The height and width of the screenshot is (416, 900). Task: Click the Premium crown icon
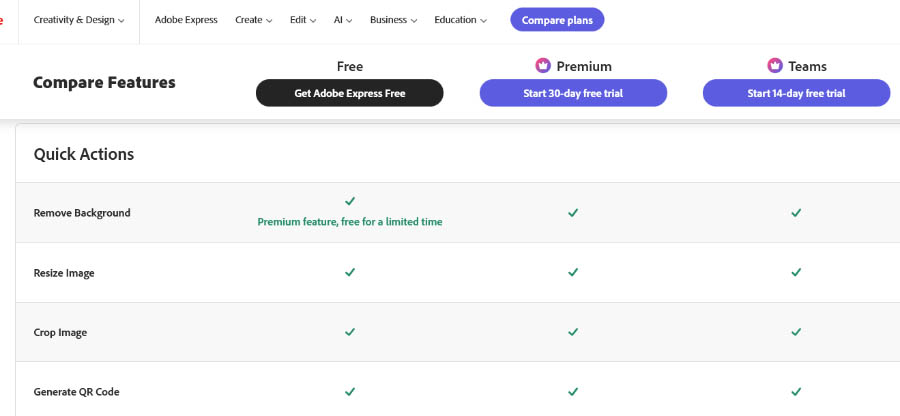click(x=543, y=65)
